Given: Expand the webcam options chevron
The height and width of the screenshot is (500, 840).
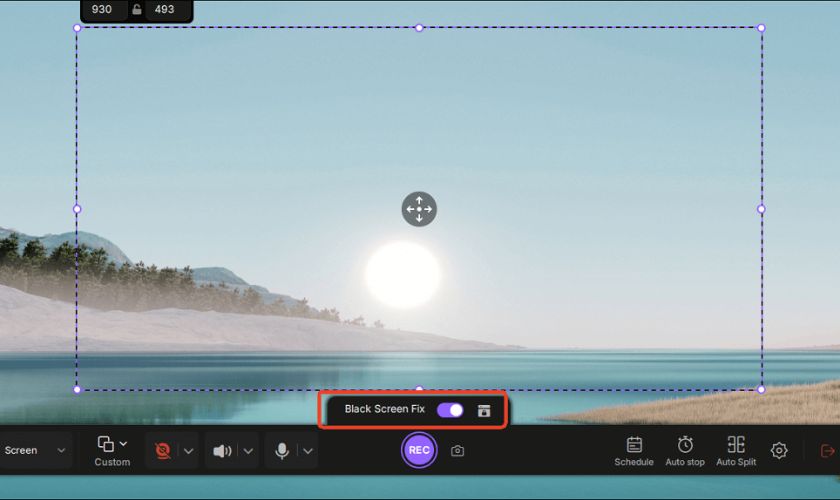Looking at the screenshot, I should pos(189,451).
